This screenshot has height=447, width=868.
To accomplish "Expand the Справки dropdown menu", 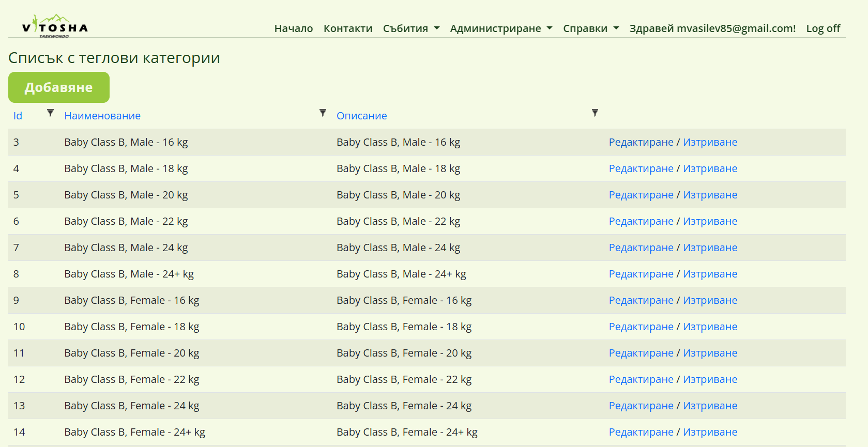I will [591, 28].
